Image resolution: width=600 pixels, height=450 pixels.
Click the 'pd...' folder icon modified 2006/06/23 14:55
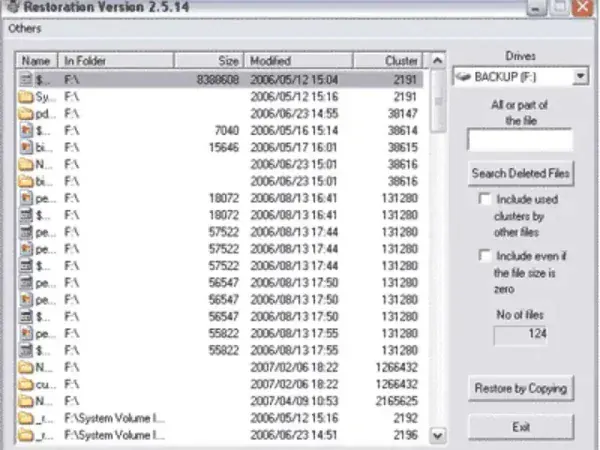[27, 113]
